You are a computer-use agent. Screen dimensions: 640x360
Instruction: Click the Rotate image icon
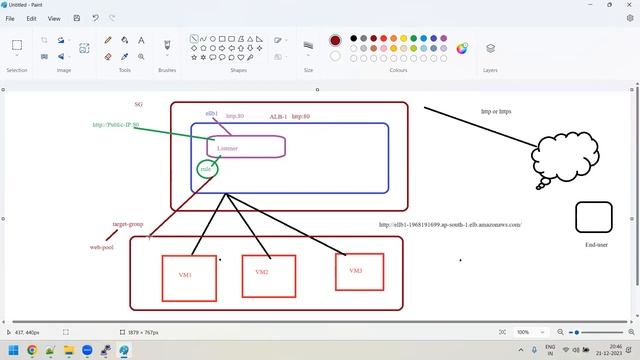click(x=61, y=40)
